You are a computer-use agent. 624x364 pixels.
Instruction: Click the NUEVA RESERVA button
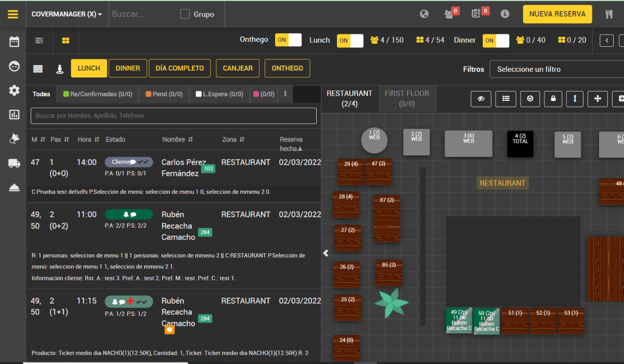(557, 14)
